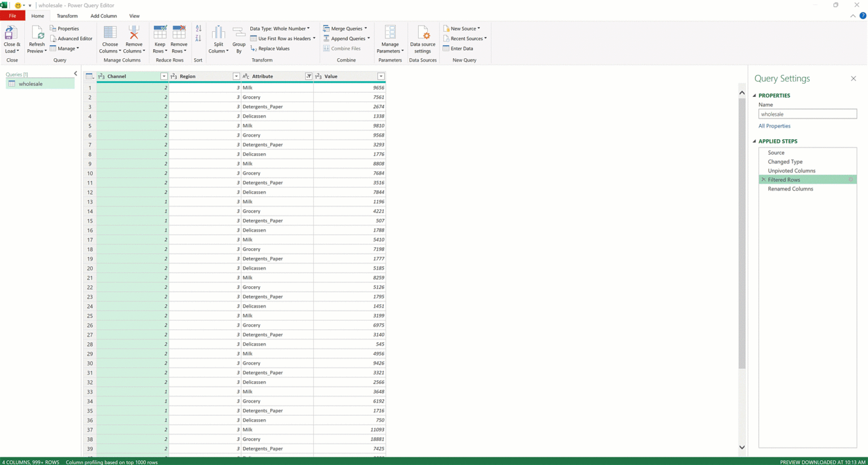Collapse the Queries pane
The height and width of the screenshot is (465, 868).
click(x=76, y=74)
